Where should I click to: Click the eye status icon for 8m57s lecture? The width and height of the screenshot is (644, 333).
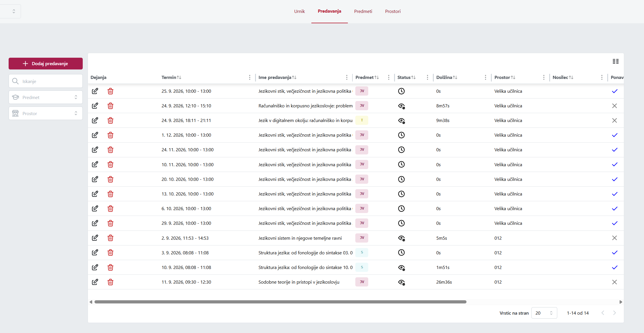pos(401,106)
